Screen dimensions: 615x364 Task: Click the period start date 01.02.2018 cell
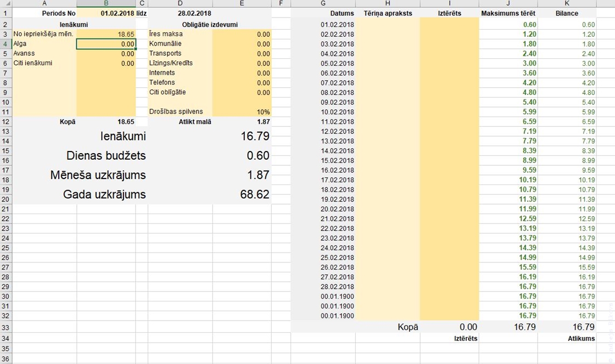point(106,13)
